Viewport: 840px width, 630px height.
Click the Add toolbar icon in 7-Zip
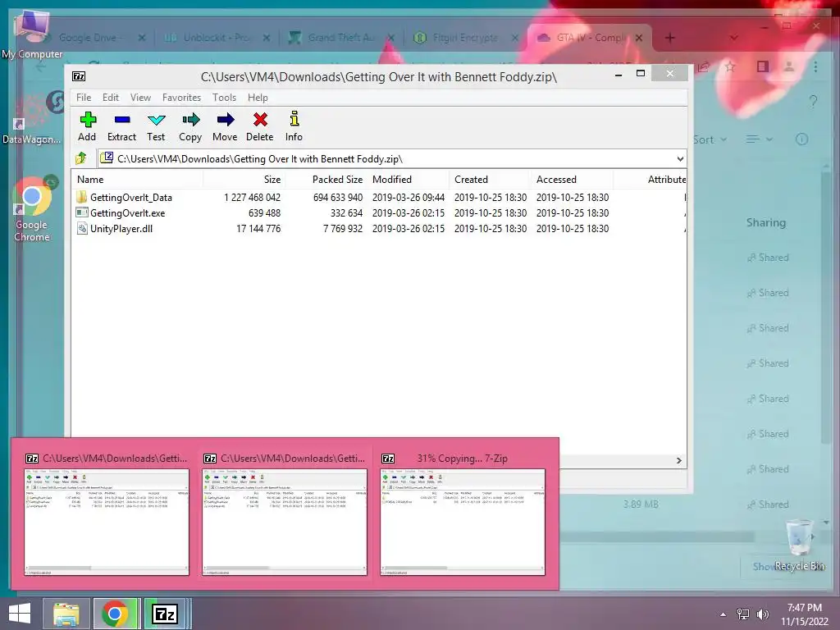coord(87,120)
